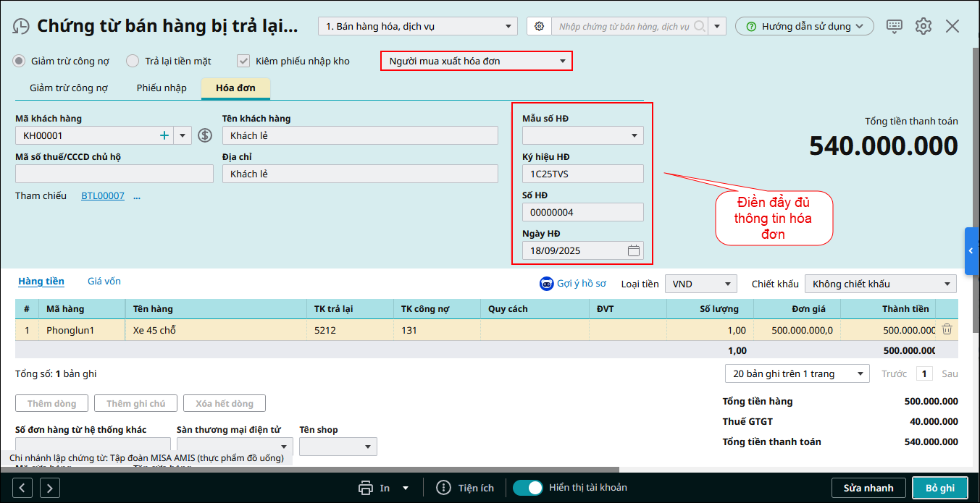Click the plus icon to add customer

coord(164,135)
